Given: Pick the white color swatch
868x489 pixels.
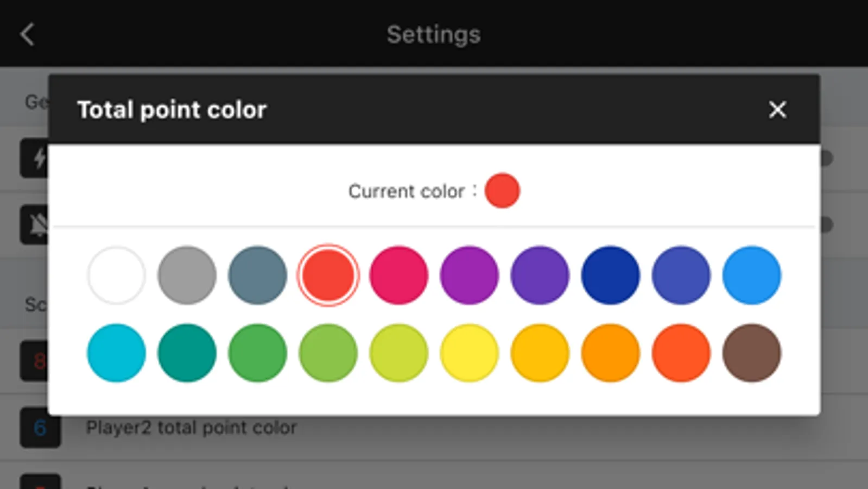Looking at the screenshot, I should (116, 275).
